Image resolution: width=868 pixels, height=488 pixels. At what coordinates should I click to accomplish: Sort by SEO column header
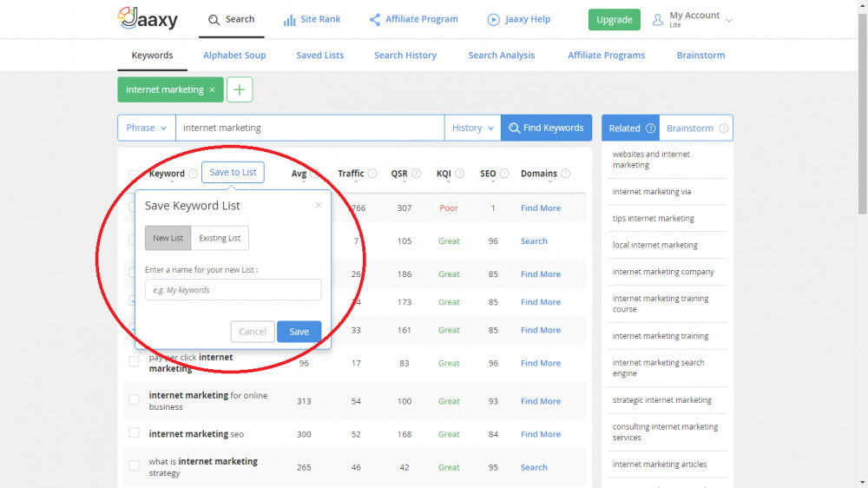click(488, 174)
